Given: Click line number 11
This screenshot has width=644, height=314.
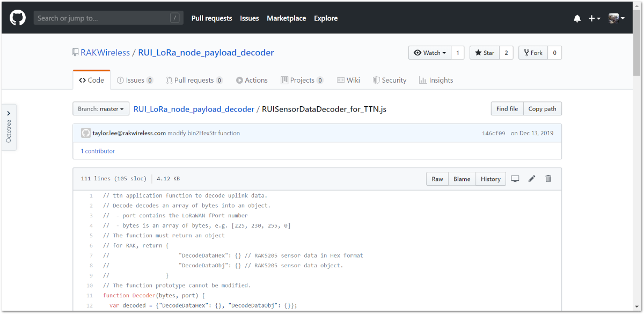Looking at the screenshot, I should 89,296.
